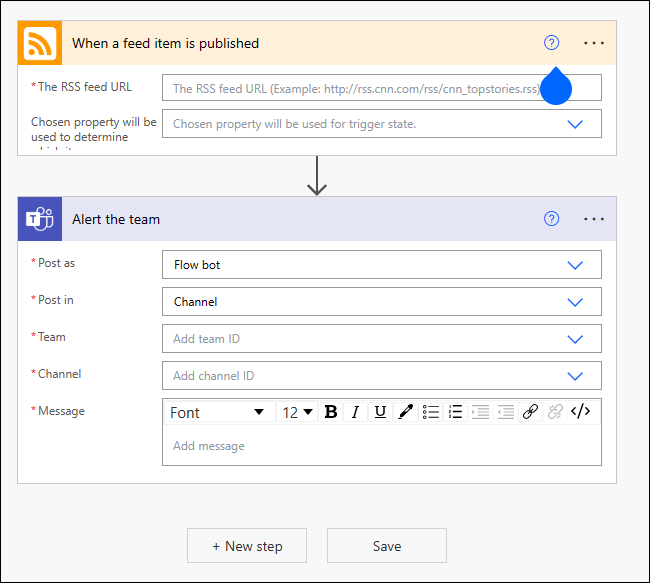Insert a hyperlink in the message
The width and height of the screenshot is (650, 583).
click(530, 412)
